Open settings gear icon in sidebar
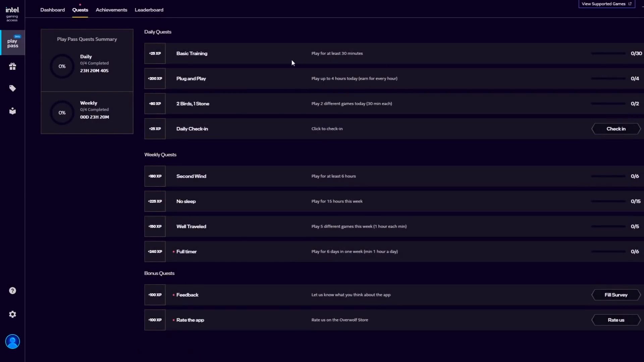 tap(12, 314)
